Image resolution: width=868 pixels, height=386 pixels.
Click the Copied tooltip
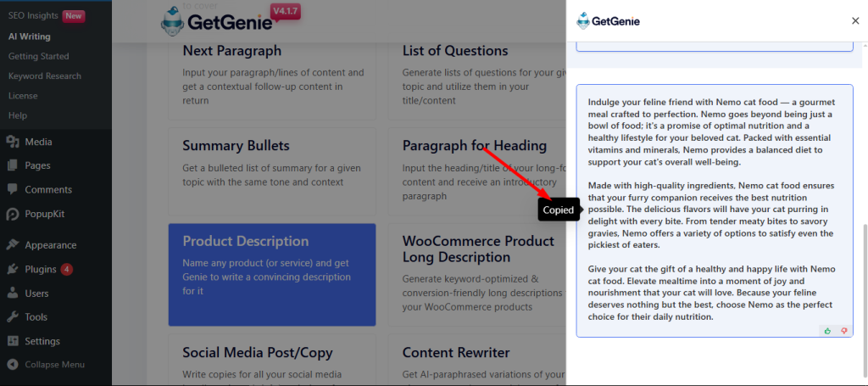[559, 210]
